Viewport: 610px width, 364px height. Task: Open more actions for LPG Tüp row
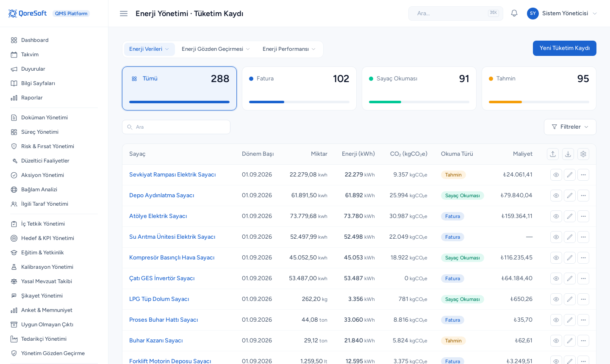point(583,299)
